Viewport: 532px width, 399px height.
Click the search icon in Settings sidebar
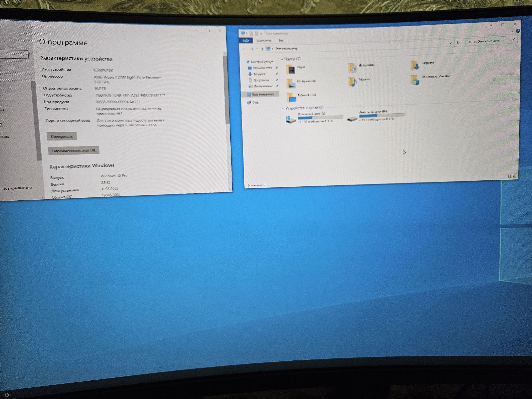(24, 54)
